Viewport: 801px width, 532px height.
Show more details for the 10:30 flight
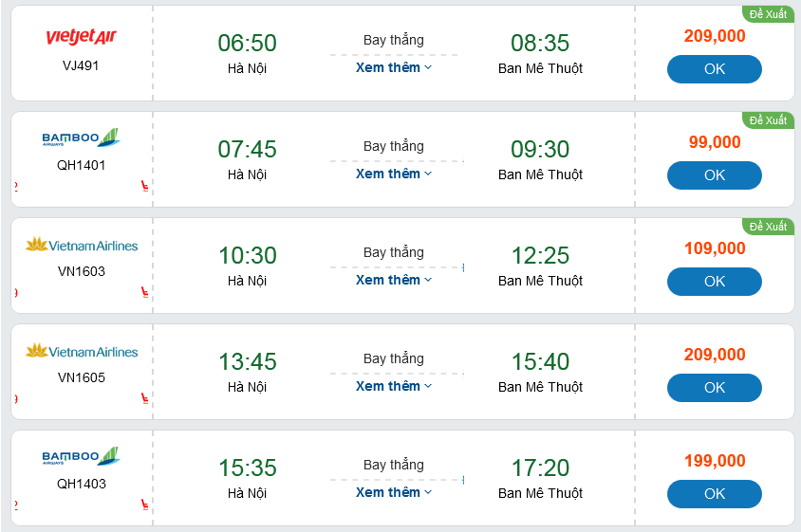(x=394, y=280)
